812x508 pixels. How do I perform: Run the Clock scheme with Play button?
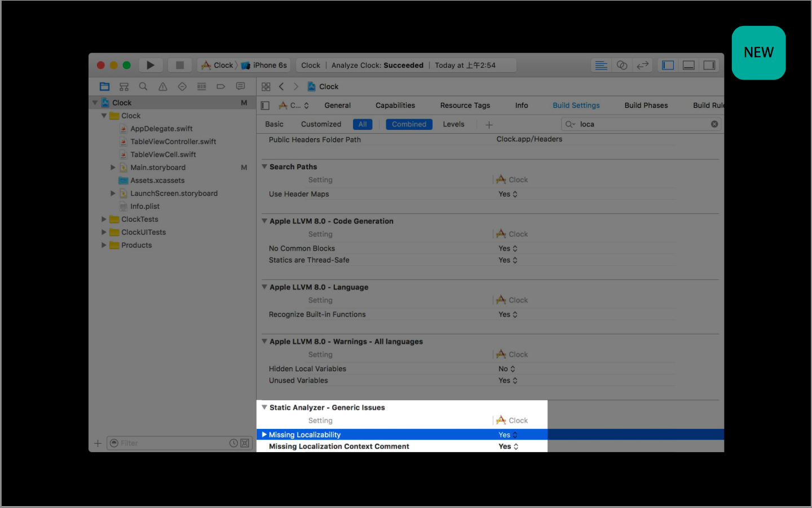151,65
